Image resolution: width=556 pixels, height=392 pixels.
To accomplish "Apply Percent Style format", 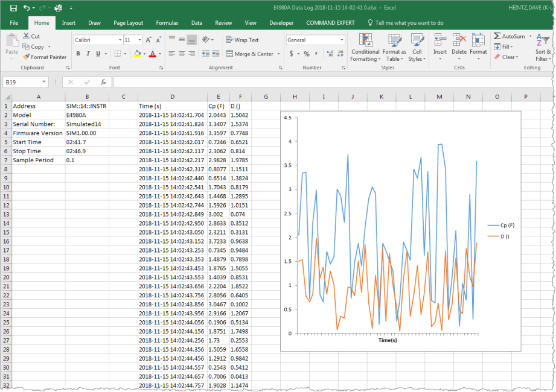I will point(307,54).
